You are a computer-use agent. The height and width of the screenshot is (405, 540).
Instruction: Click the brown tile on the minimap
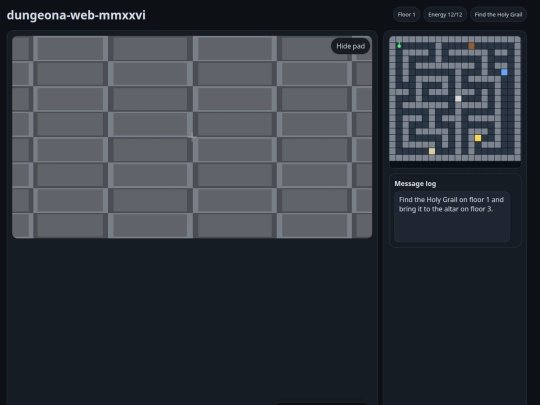[x=471, y=46]
